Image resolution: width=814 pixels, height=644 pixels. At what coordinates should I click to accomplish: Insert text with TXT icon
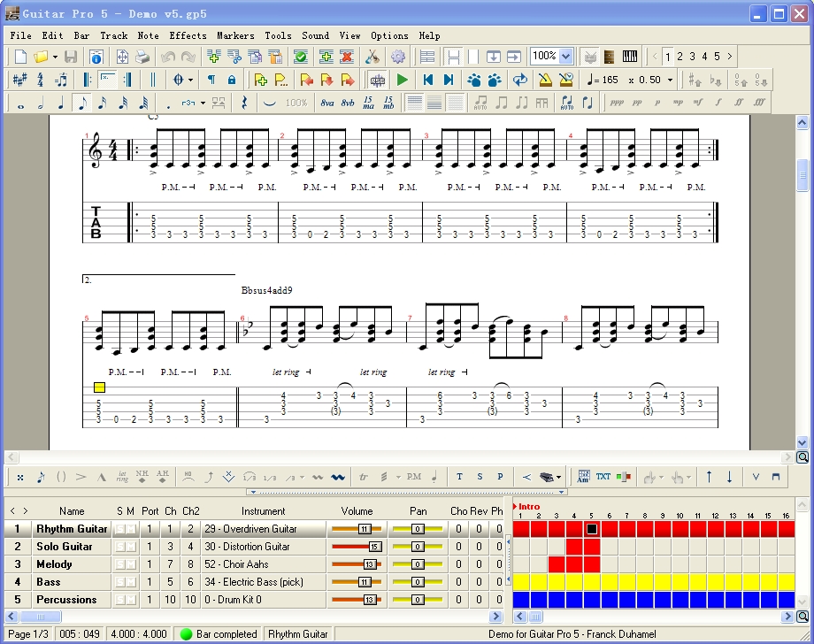click(603, 477)
